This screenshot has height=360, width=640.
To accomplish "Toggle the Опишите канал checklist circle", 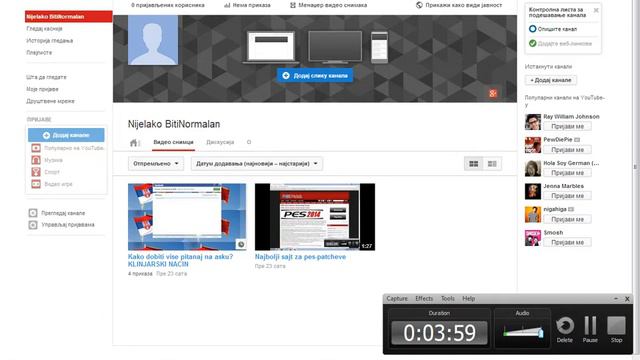I will (x=532, y=29).
